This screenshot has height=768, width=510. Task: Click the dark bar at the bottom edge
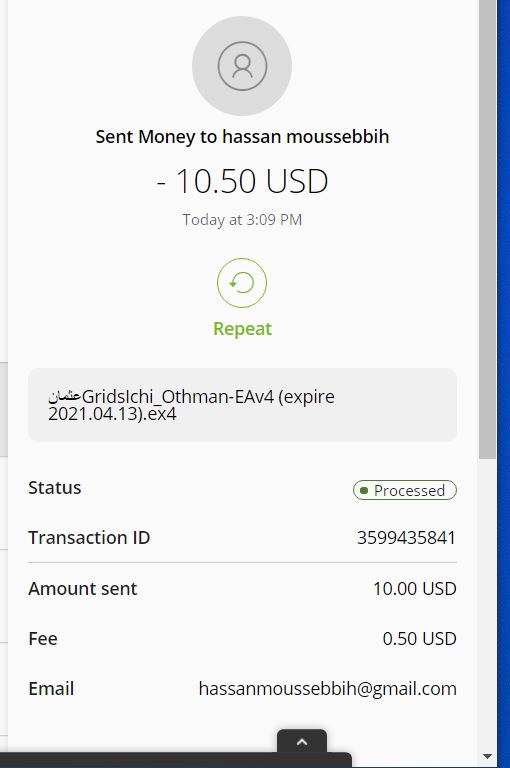tap(175, 760)
